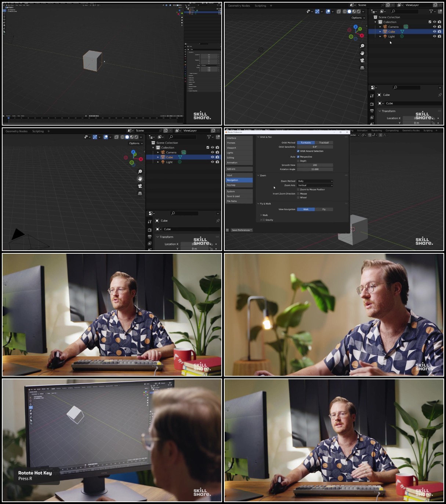446x504 pixels.
Task: Set View Navigation to Walk
Action: pyautogui.click(x=306, y=209)
